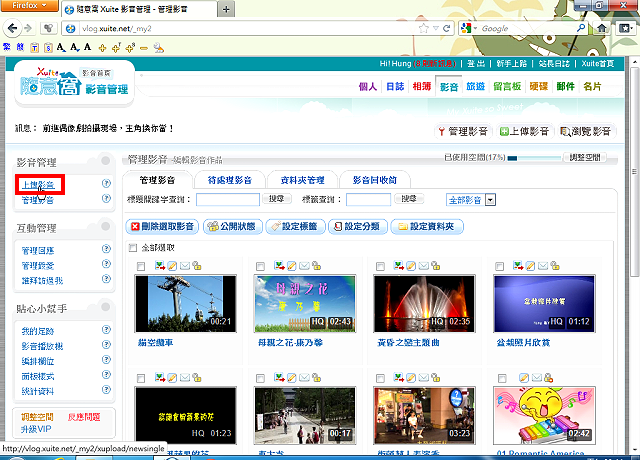
Task: Click the 公開狀態 button
Action: [x=232, y=227]
